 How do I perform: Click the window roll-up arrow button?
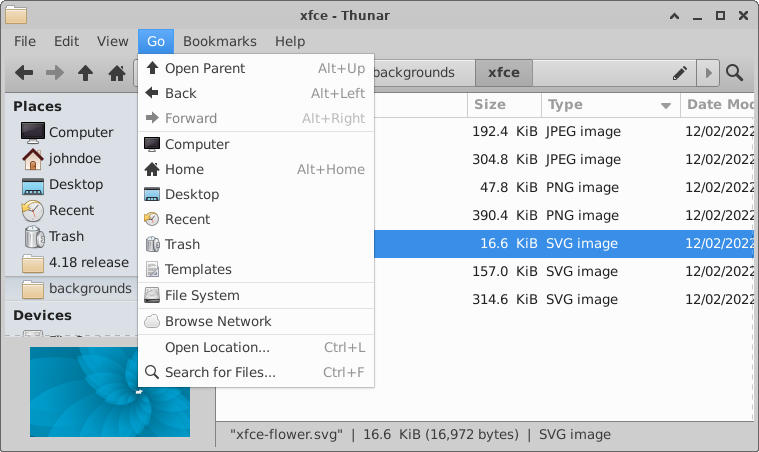point(674,16)
